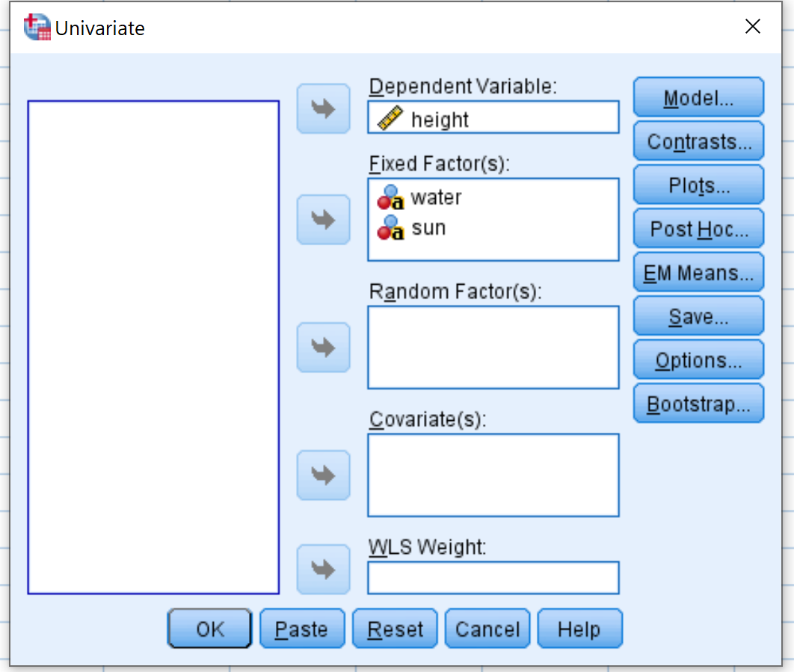Click Reset to clear the dialog
The width and height of the screenshot is (794, 672).
pos(395,629)
